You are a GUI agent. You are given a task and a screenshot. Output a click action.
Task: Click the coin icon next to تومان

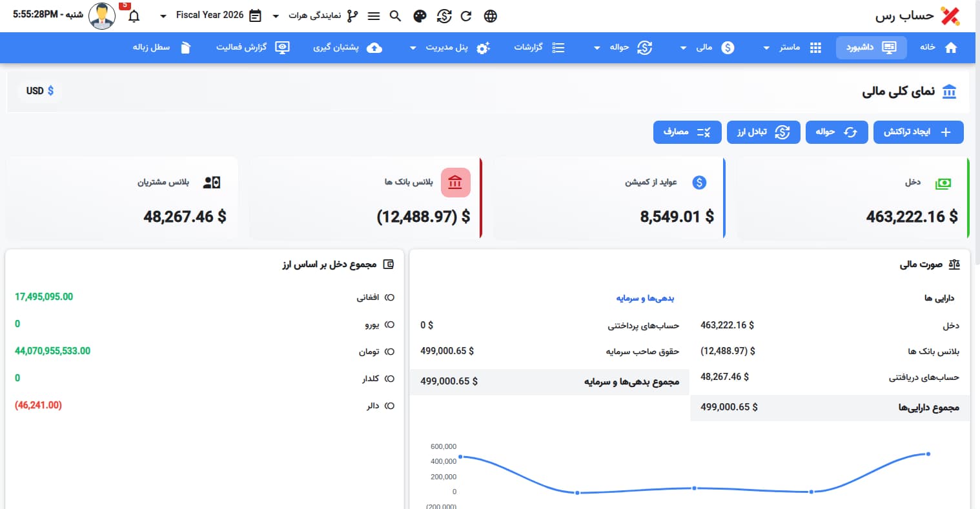[389, 352]
